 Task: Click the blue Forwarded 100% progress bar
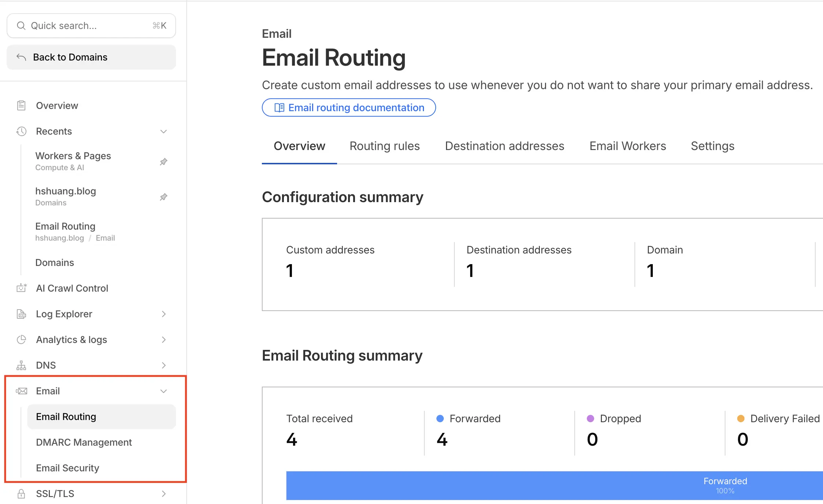[x=550, y=485]
